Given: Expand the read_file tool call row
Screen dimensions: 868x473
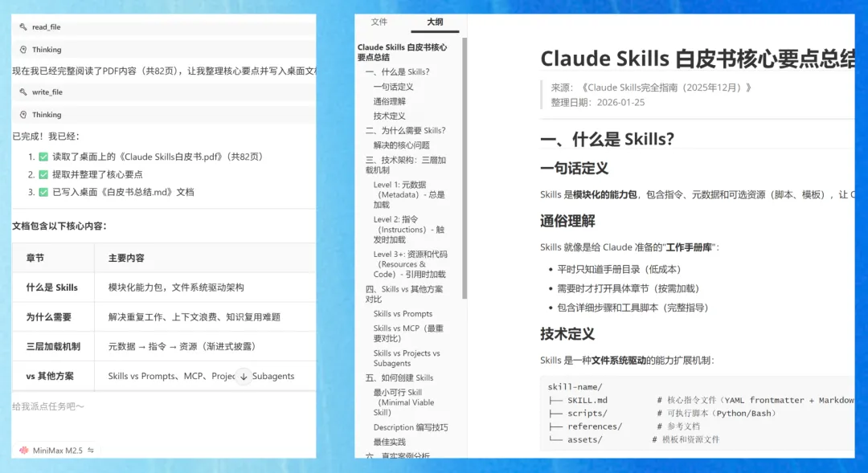Looking at the screenshot, I should (x=164, y=27).
